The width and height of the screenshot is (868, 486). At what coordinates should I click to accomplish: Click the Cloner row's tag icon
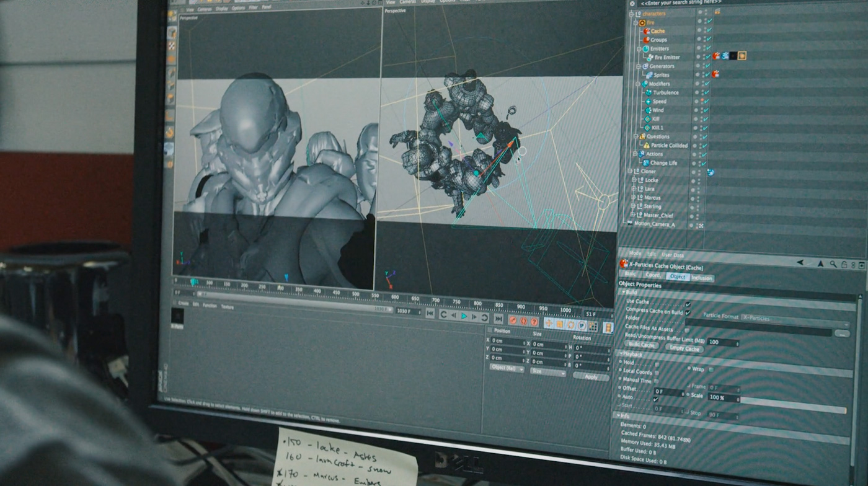(x=711, y=172)
